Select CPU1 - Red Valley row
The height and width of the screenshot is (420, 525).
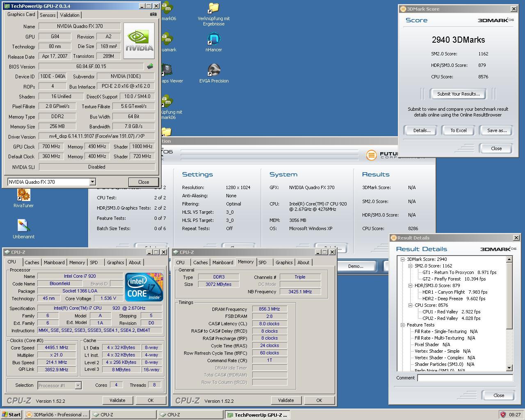pos(451,312)
